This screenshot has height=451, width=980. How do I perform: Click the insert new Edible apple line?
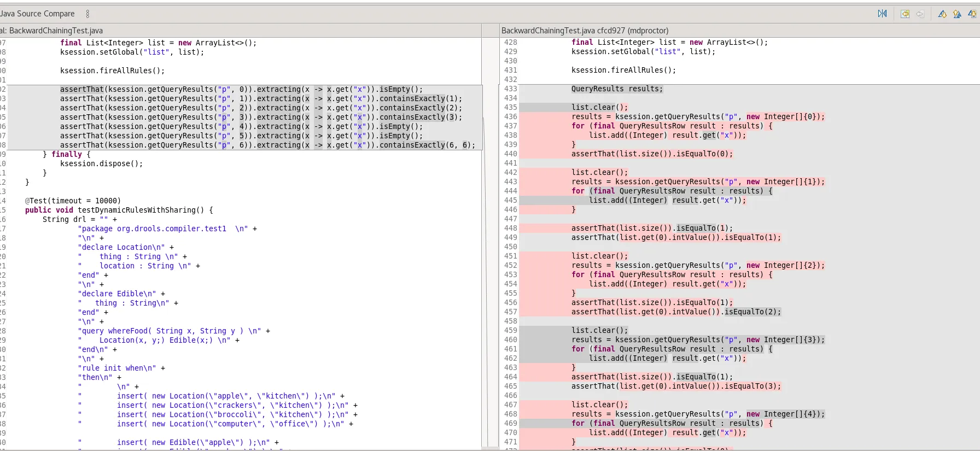(178, 442)
